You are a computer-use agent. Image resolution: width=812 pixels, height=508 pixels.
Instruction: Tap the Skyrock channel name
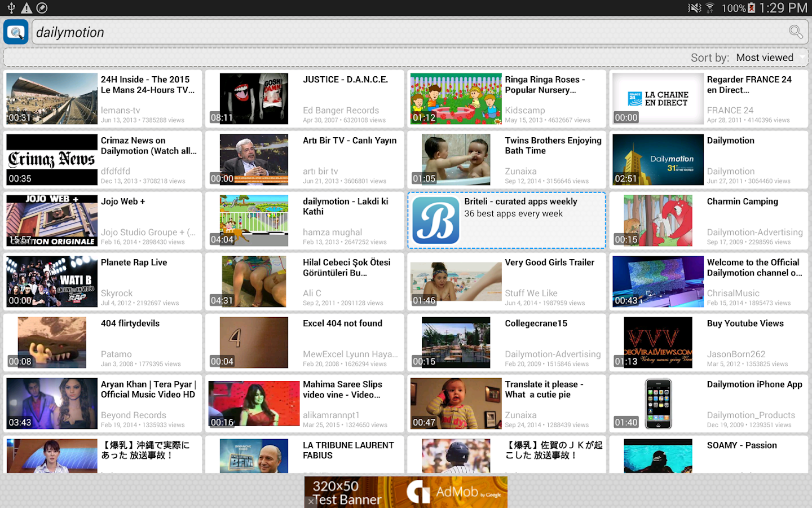click(117, 293)
